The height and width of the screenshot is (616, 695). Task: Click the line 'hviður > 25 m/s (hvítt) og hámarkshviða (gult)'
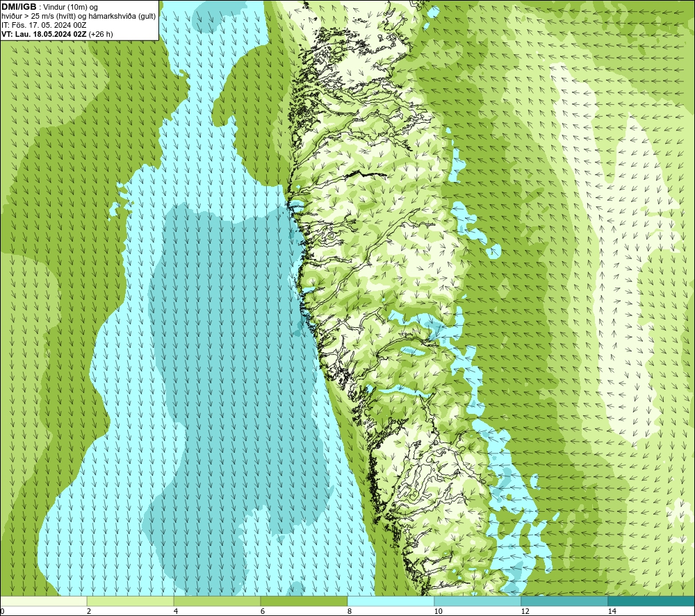point(79,17)
